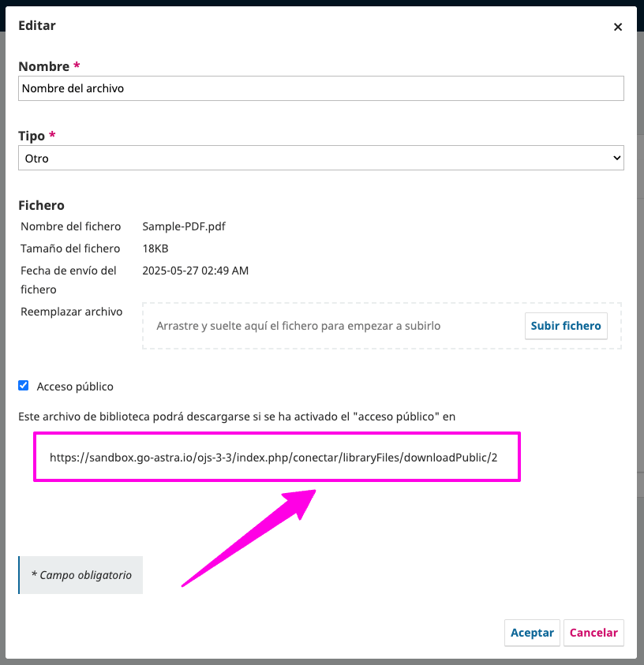Dismiss the dialog with the Cancelar button
Image resolution: width=644 pixels, height=665 pixels.
[593, 633]
